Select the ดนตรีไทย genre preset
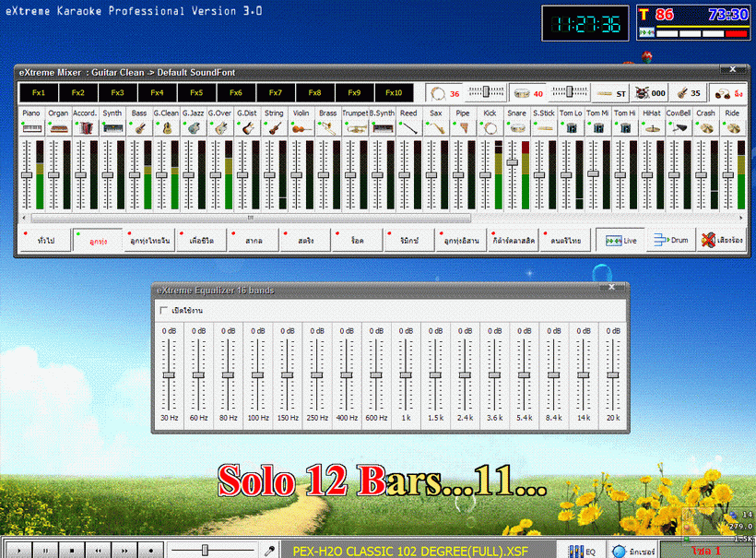 [x=565, y=240]
